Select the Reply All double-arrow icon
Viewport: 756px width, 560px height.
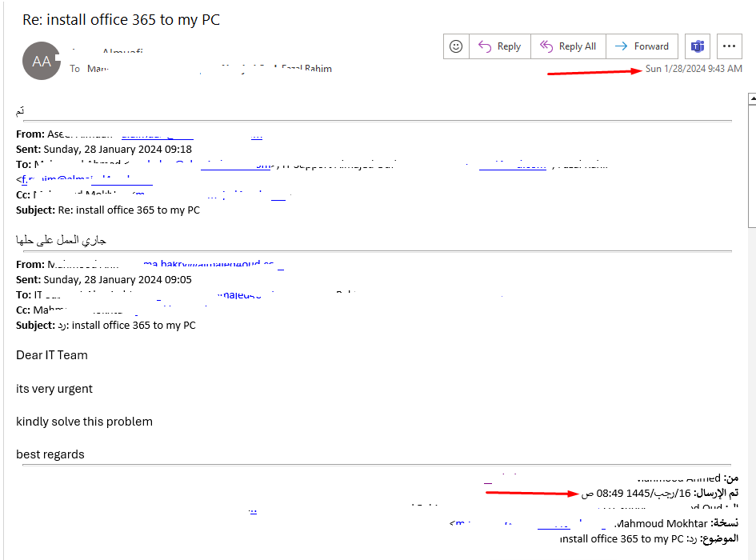coord(546,46)
